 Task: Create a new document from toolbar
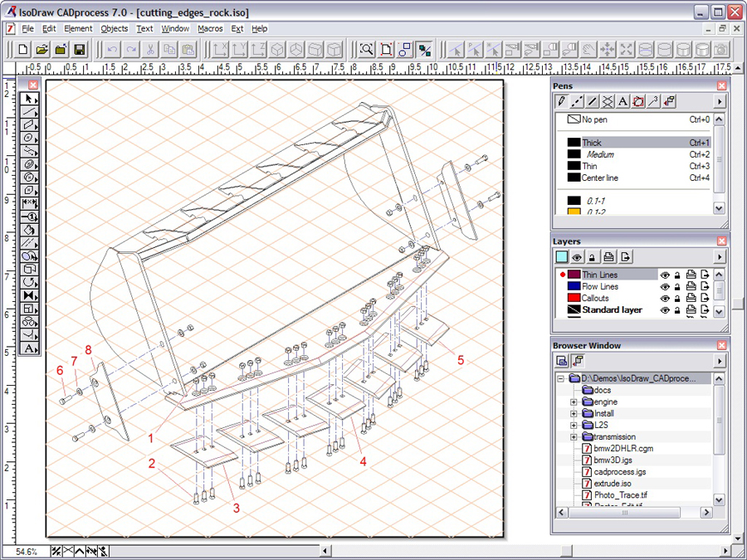tap(23, 50)
